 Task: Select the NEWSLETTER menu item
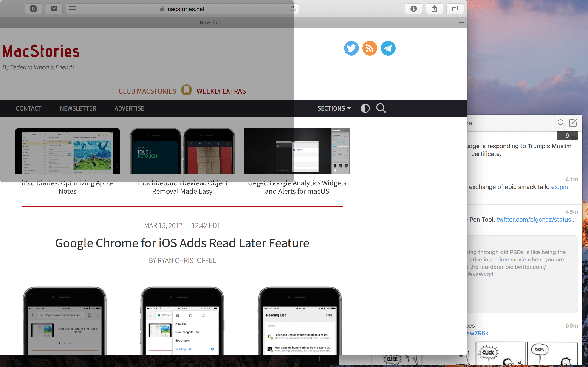point(78,108)
